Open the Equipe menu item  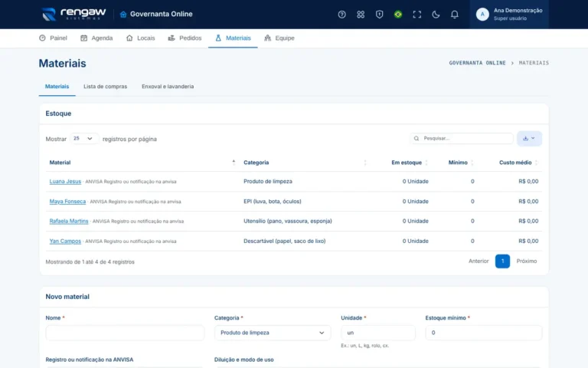tap(279, 38)
